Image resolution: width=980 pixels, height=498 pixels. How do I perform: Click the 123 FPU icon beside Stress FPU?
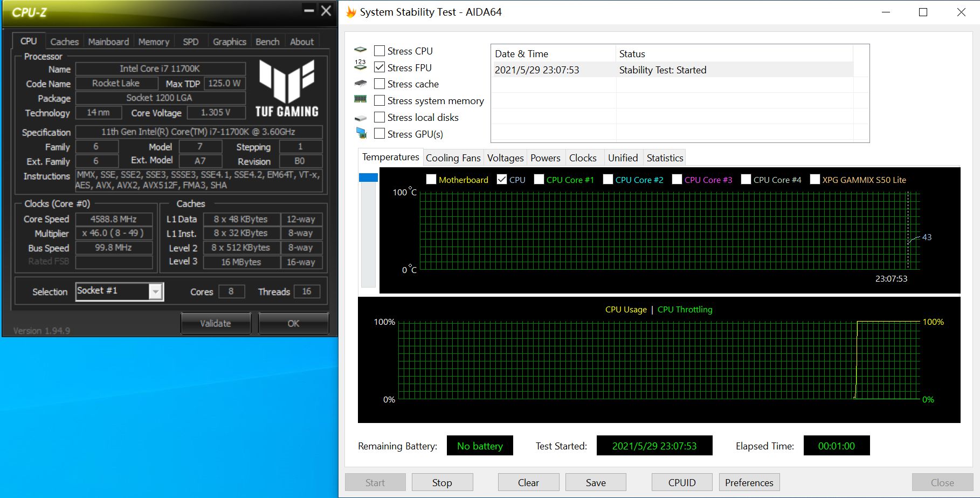(x=360, y=65)
